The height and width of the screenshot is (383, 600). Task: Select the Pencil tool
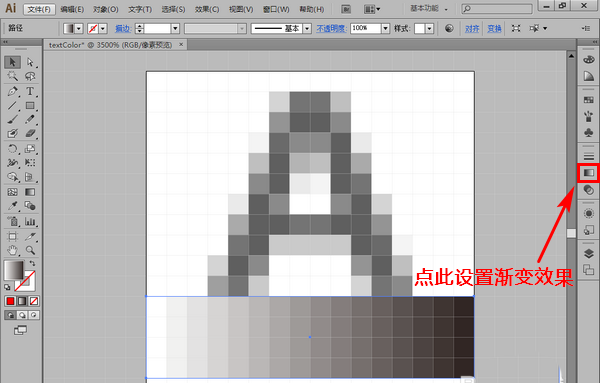(30, 119)
